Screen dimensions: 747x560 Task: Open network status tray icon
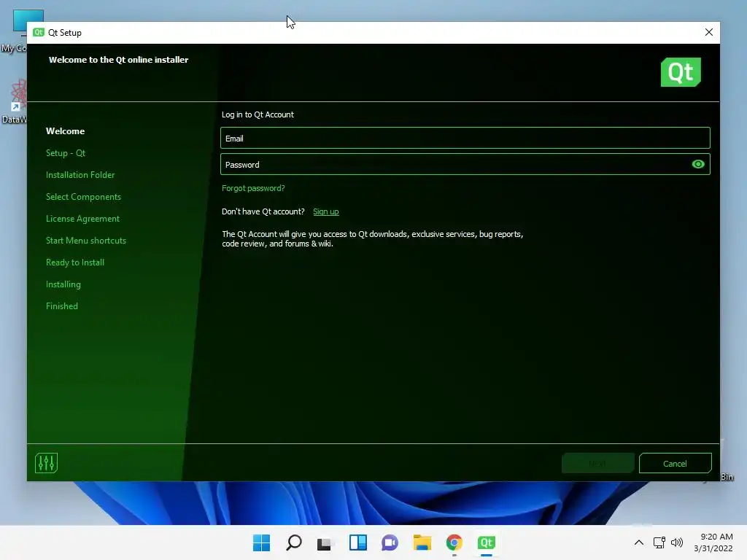point(659,542)
